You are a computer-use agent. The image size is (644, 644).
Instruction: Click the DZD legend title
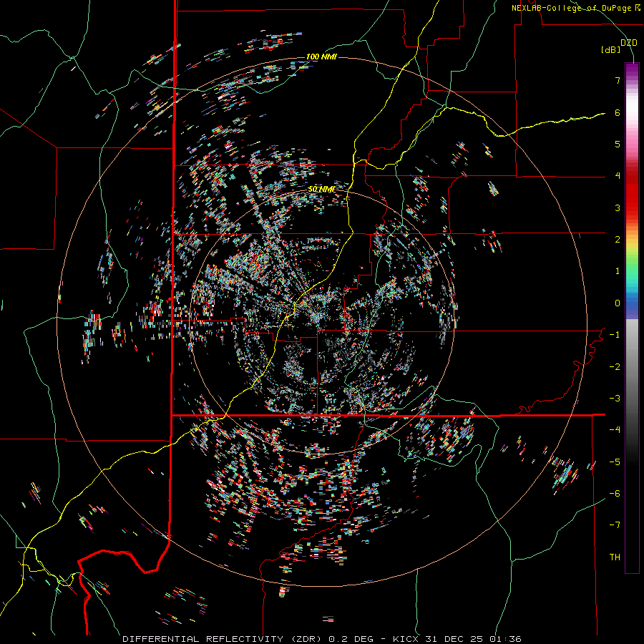(628, 43)
